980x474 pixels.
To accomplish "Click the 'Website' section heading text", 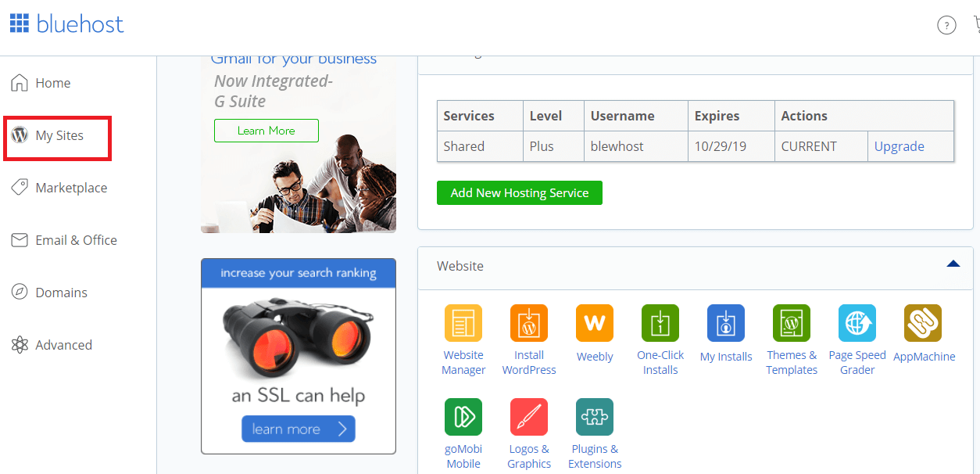I will coord(460,266).
